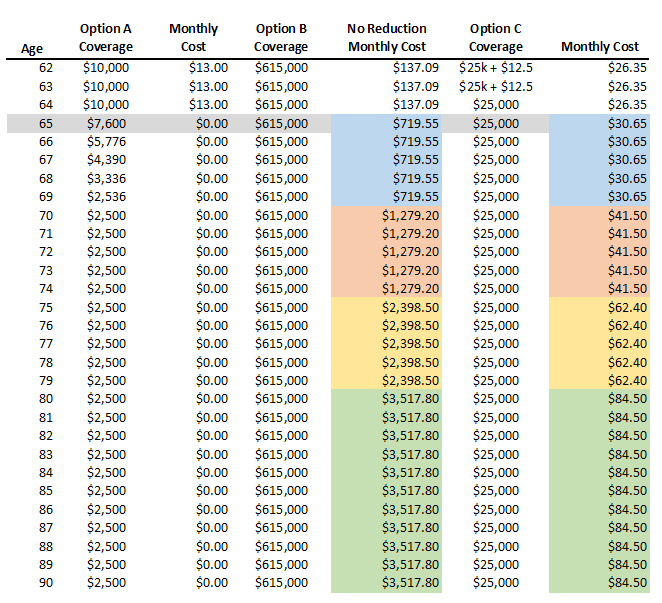Select the Option A Coverage header

[x=106, y=38]
